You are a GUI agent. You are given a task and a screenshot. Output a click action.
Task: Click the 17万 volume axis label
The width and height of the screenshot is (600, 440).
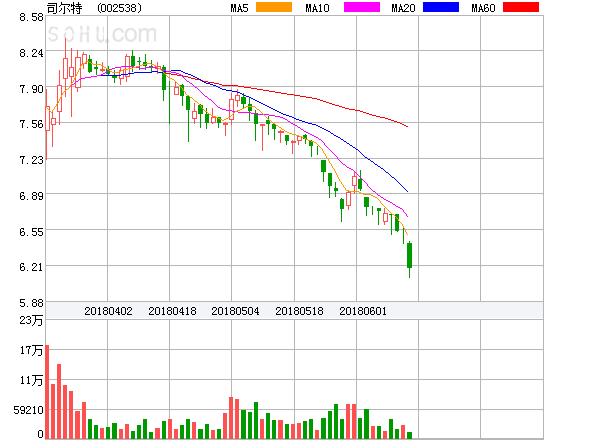point(31,350)
